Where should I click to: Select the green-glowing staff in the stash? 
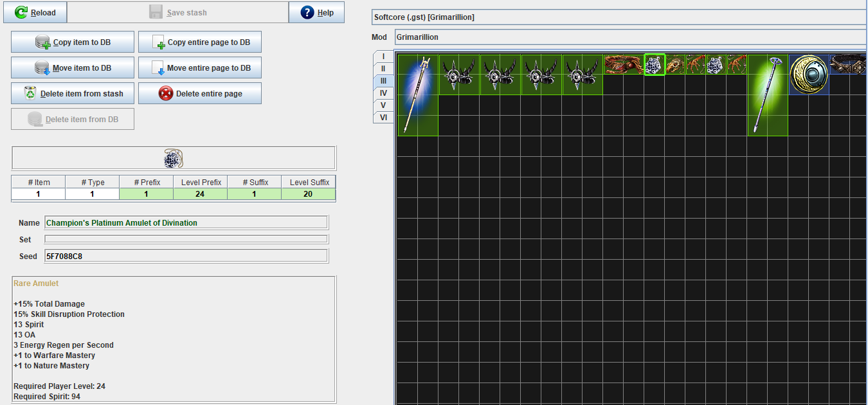pyautogui.click(x=768, y=95)
